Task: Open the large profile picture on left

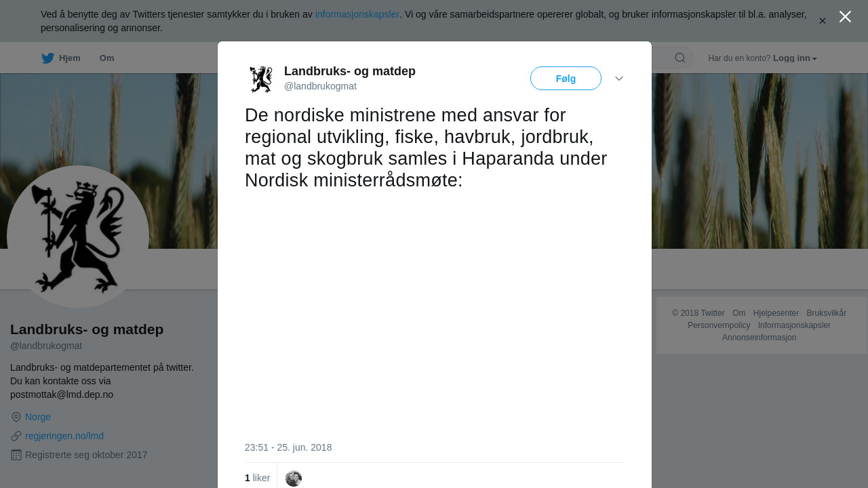Action: pos(78,237)
